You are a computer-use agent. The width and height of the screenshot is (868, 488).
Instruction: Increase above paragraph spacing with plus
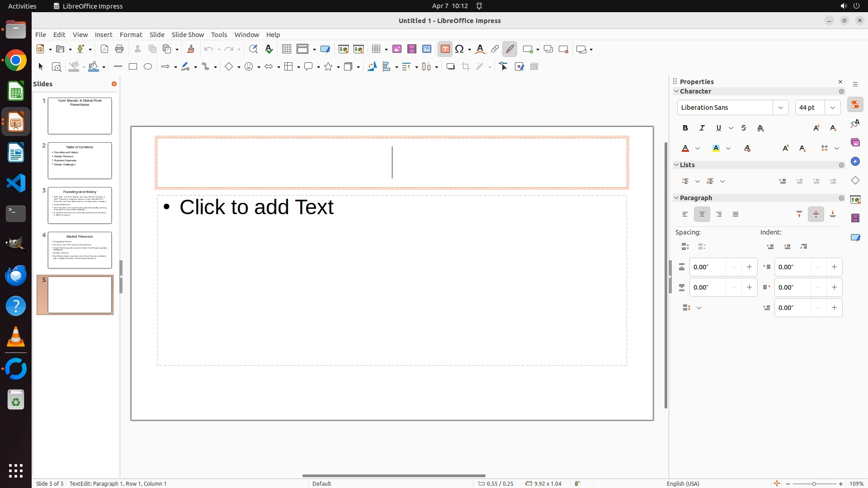coord(749,267)
